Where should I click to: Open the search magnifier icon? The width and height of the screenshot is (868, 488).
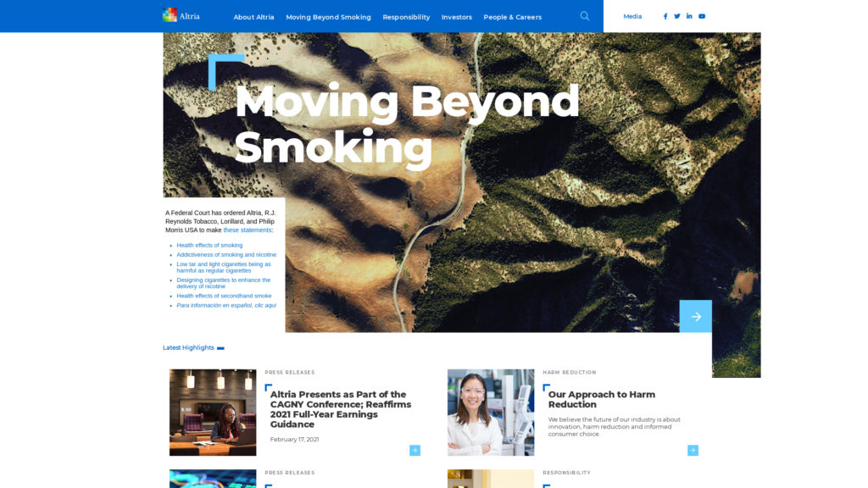[585, 16]
